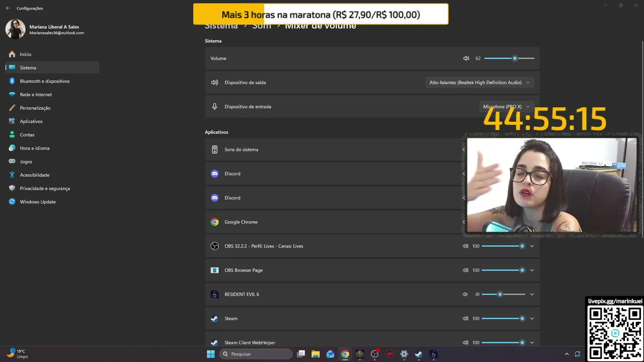Click the Privacidade e segurança shield icon
This screenshot has width=644, height=362.
tap(12, 188)
